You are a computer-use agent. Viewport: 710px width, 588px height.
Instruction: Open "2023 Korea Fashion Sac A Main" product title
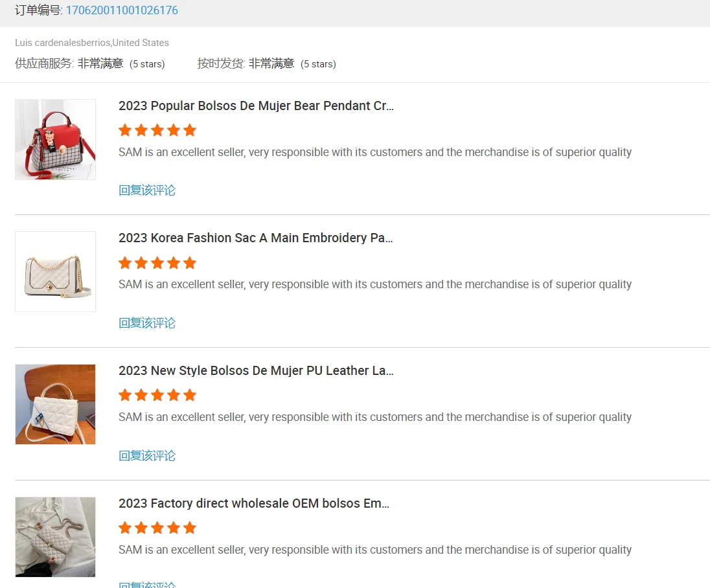255,238
